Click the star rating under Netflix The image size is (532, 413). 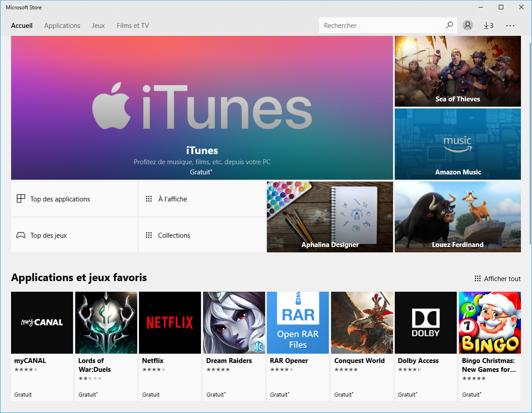tap(154, 369)
